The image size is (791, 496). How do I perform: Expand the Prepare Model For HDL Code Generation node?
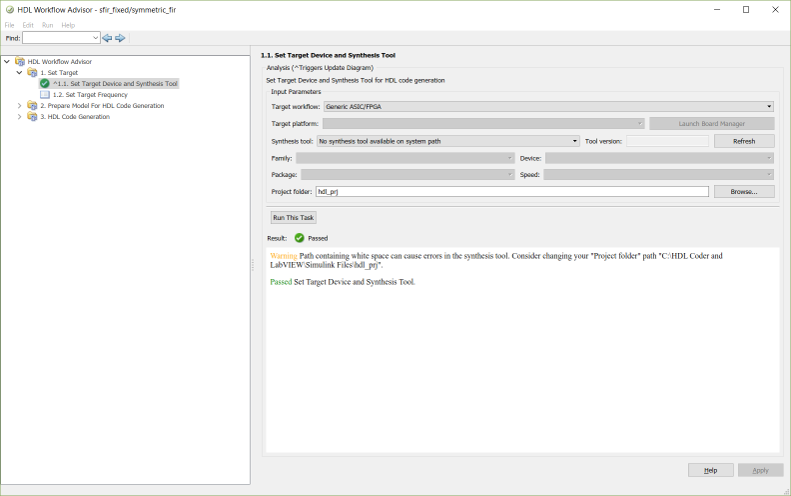click(x=19, y=106)
